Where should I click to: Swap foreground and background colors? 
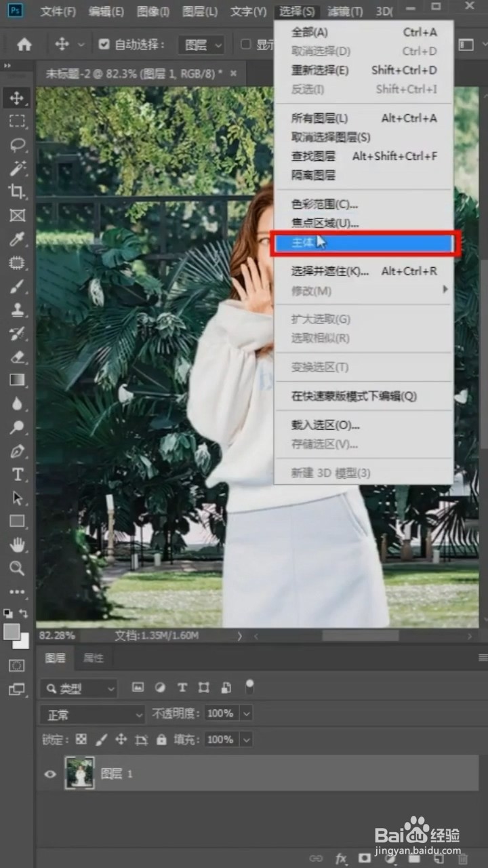point(24,613)
